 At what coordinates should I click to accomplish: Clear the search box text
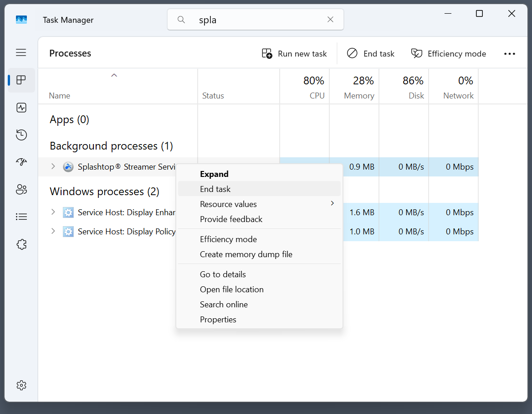tap(331, 20)
